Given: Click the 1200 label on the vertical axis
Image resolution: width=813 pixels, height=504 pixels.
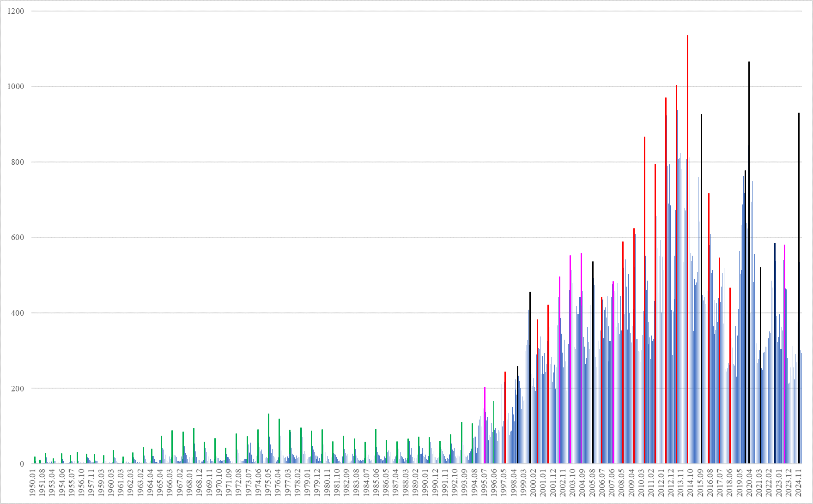Looking at the screenshot, I should (16, 11).
